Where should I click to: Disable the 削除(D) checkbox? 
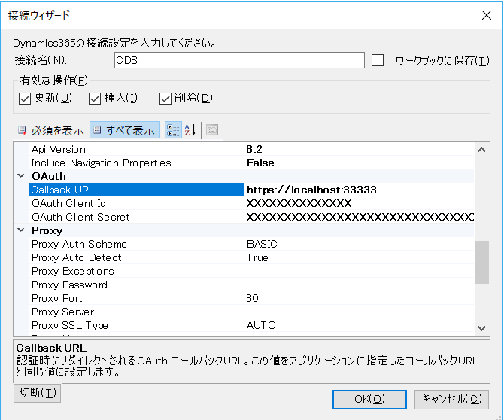click(165, 99)
